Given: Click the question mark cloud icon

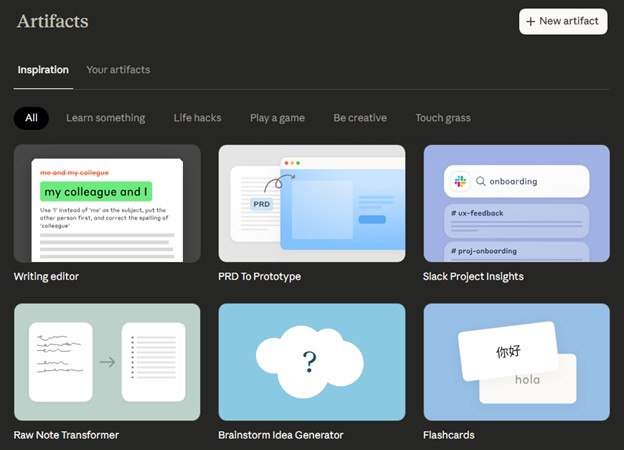Looking at the screenshot, I should [311, 359].
